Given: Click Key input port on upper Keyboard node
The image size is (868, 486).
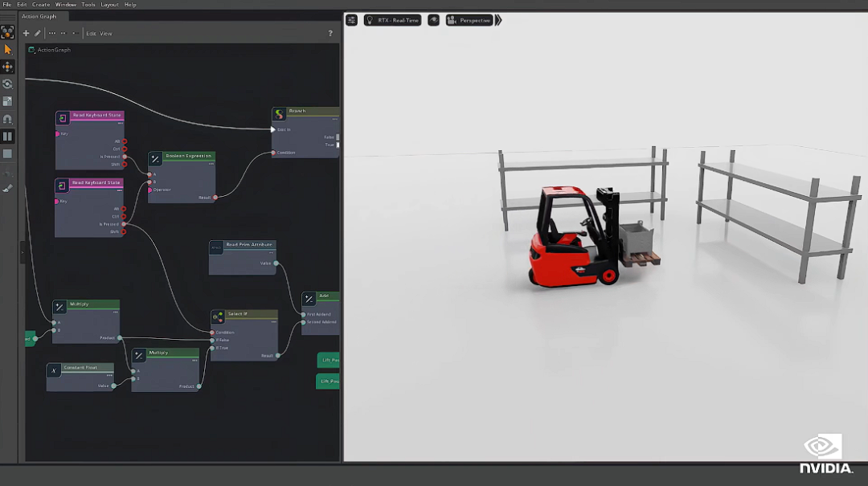Looking at the screenshot, I should [x=58, y=134].
